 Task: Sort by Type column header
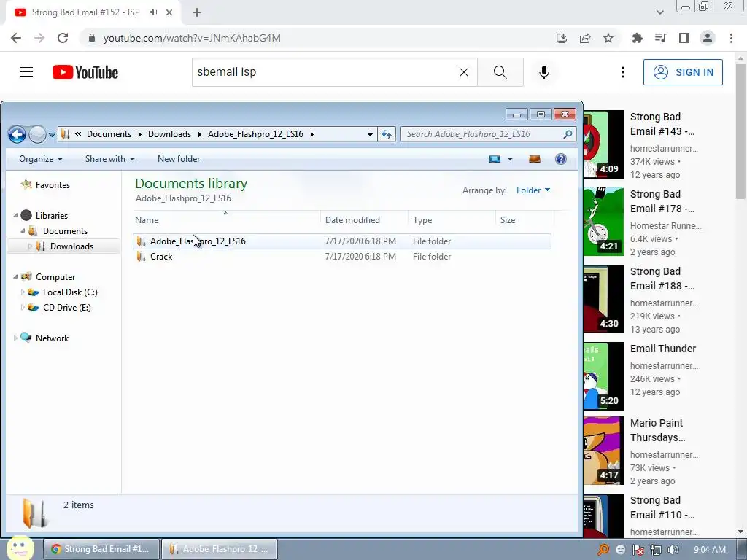(x=452, y=220)
